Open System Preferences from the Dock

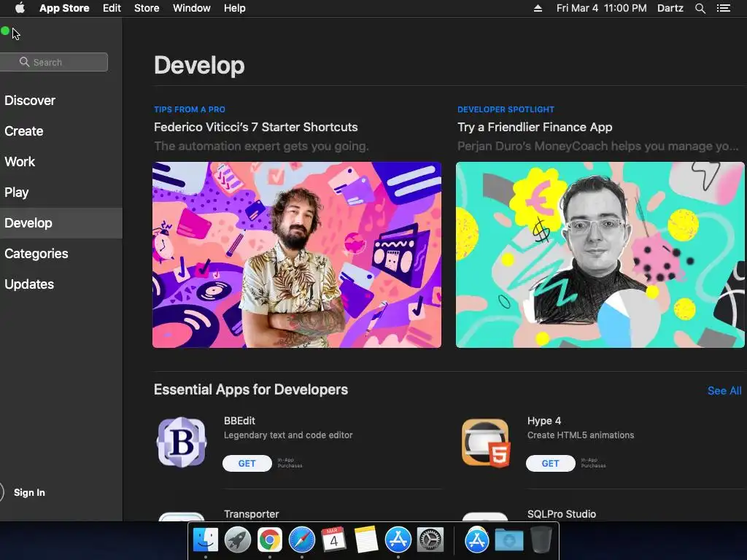tap(430, 540)
